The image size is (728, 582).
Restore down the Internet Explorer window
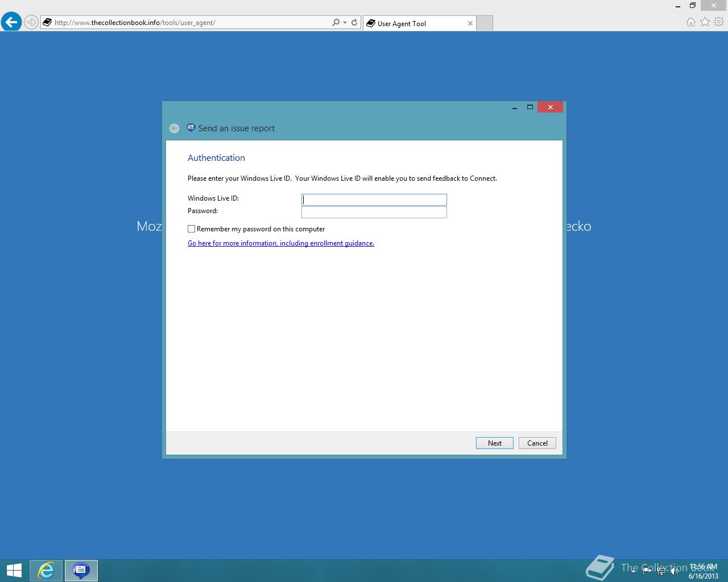693,6
